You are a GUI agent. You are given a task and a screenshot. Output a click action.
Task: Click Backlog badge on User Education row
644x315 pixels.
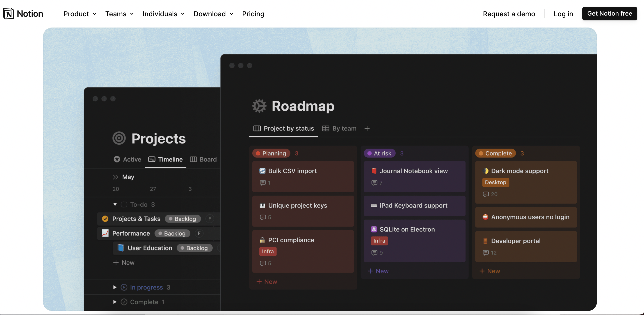click(x=194, y=248)
